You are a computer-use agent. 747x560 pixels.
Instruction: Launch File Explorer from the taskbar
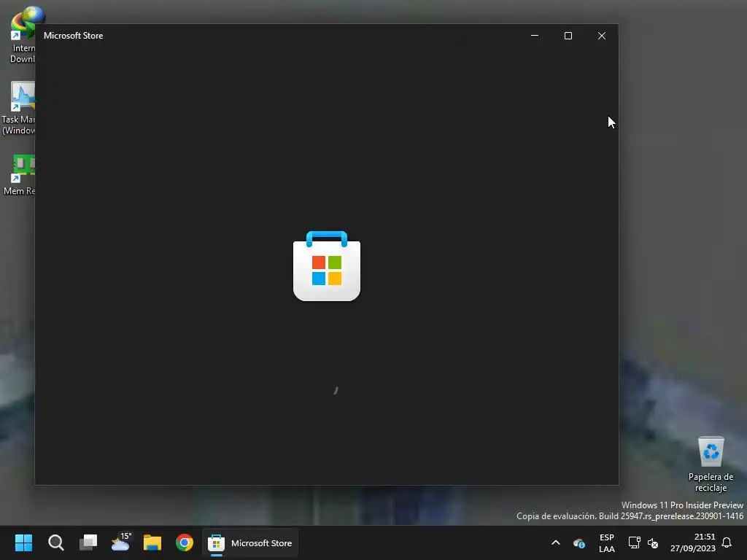152,542
